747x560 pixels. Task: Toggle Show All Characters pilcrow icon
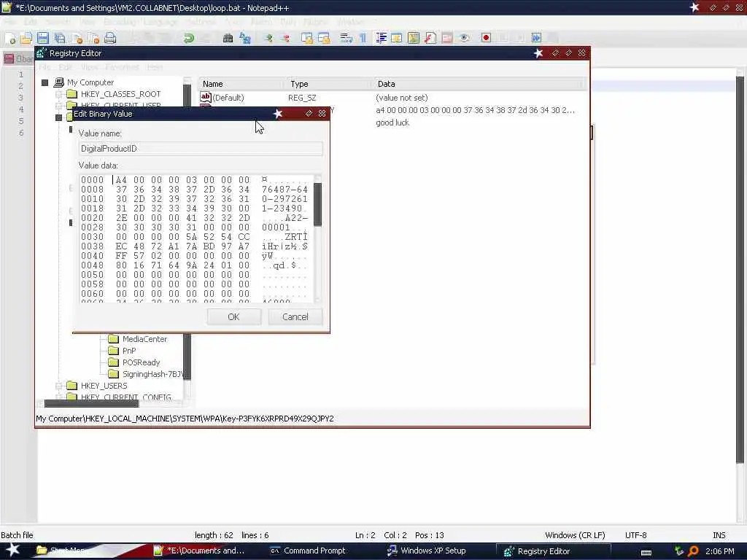pyautogui.click(x=363, y=38)
